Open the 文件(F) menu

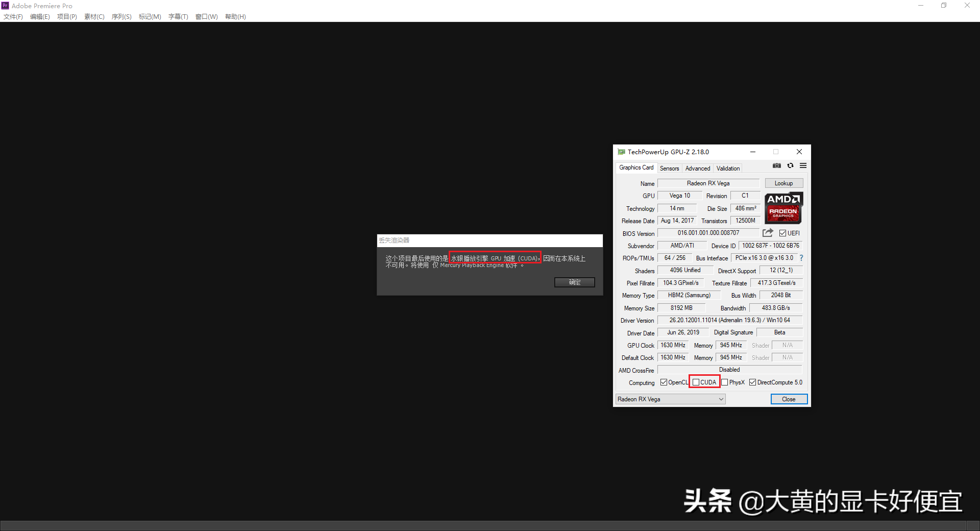[x=13, y=17]
